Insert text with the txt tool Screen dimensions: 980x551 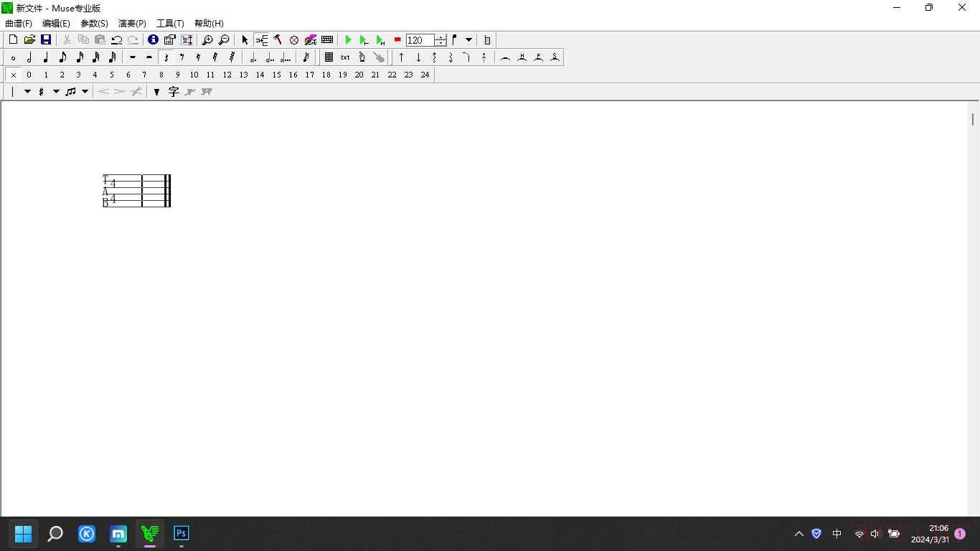[345, 57]
